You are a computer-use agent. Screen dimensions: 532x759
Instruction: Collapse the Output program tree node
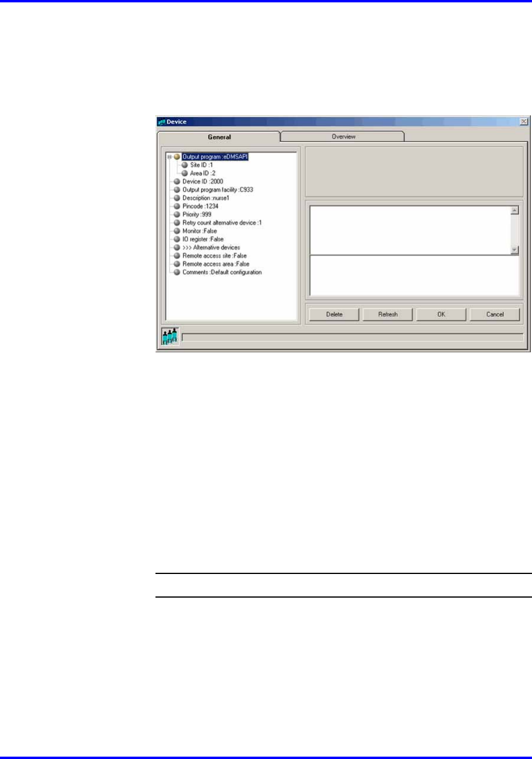169,157
